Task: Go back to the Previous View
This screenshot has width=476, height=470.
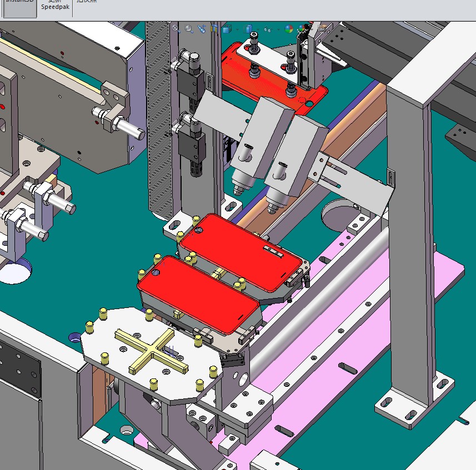Action: point(201,29)
